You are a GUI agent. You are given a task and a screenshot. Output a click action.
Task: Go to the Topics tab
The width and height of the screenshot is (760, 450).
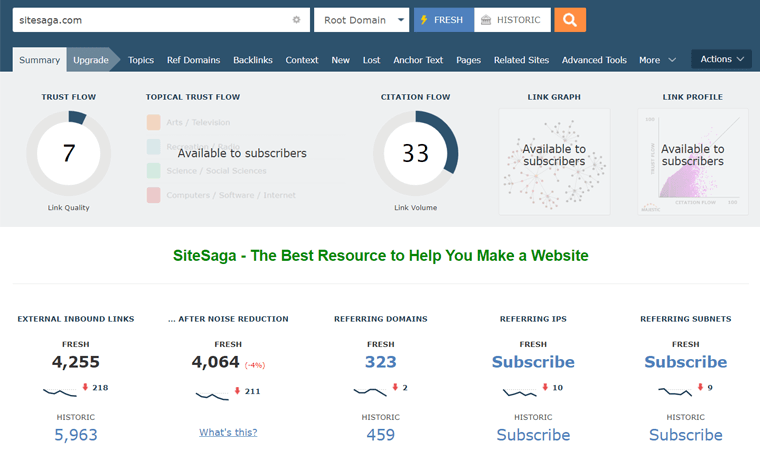point(141,60)
